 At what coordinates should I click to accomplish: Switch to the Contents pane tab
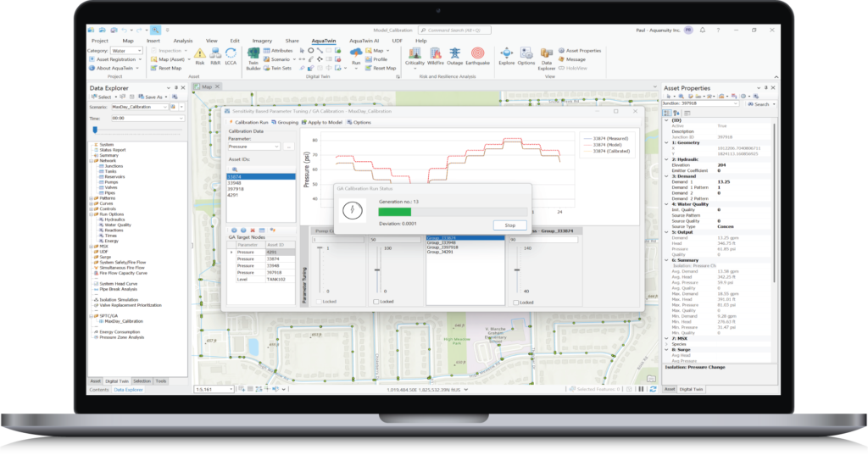tap(99, 390)
